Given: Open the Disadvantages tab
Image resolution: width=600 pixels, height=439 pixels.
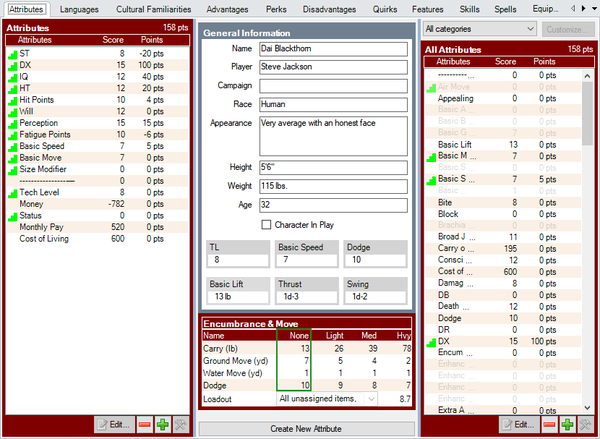Looking at the screenshot, I should [329, 9].
